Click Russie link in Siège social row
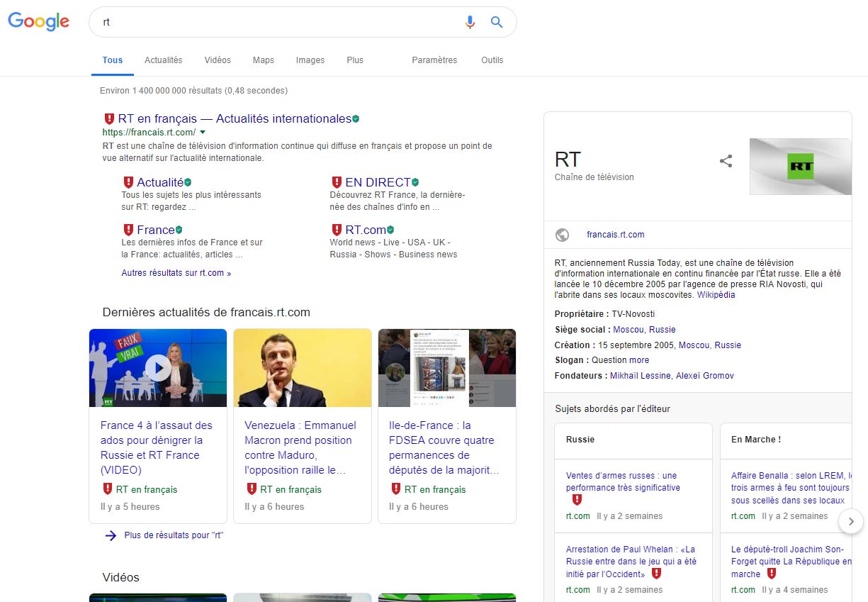Image resolution: width=868 pixels, height=602 pixels. click(663, 330)
